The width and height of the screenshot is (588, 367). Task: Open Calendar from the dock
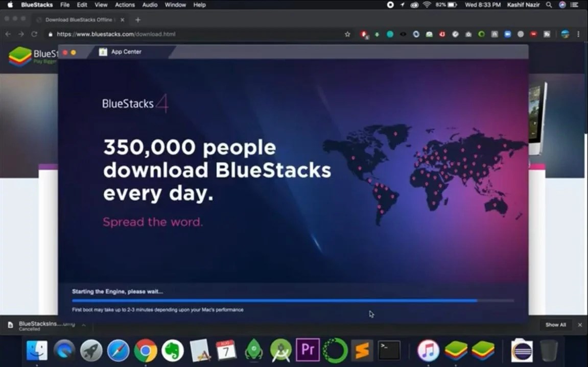pyautogui.click(x=226, y=350)
